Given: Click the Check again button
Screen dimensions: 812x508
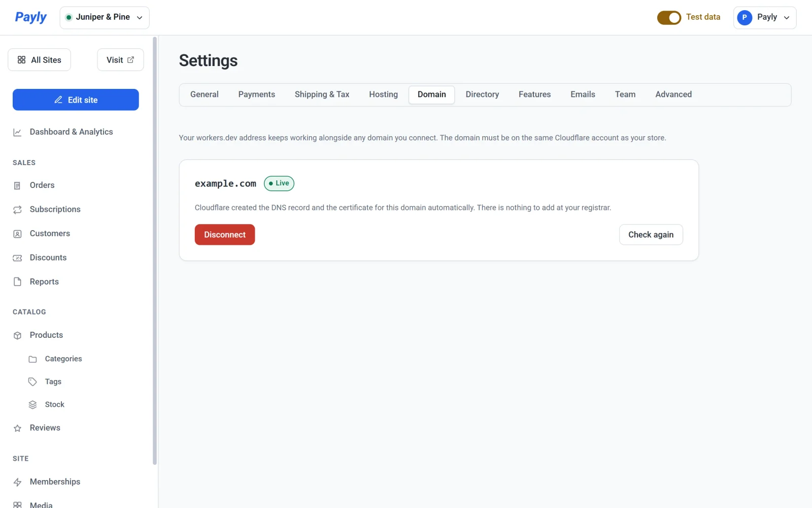Looking at the screenshot, I should click(651, 235).
